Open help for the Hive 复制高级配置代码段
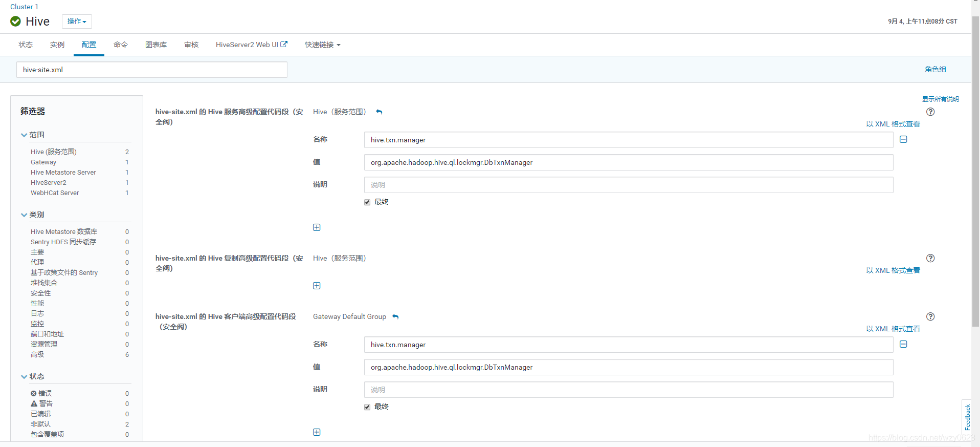Screen dimensions: 980x447 tap(930, 258)
